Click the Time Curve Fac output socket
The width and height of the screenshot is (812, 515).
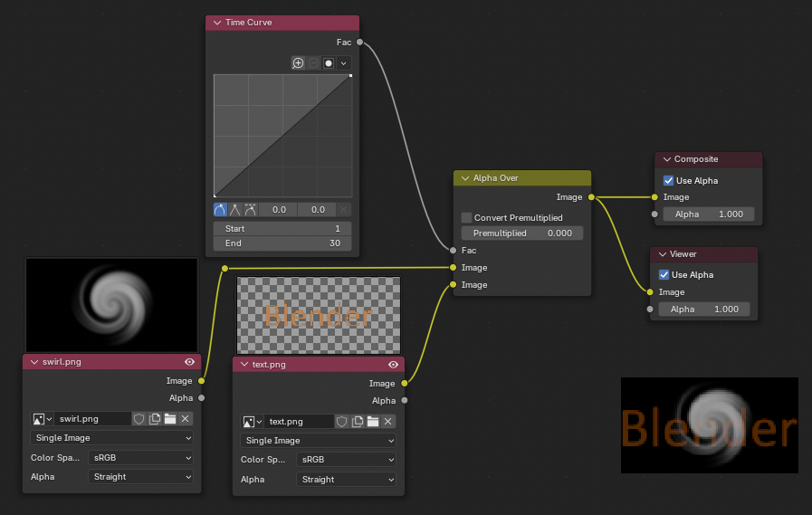pyautogui.click(x=360, y=43)
